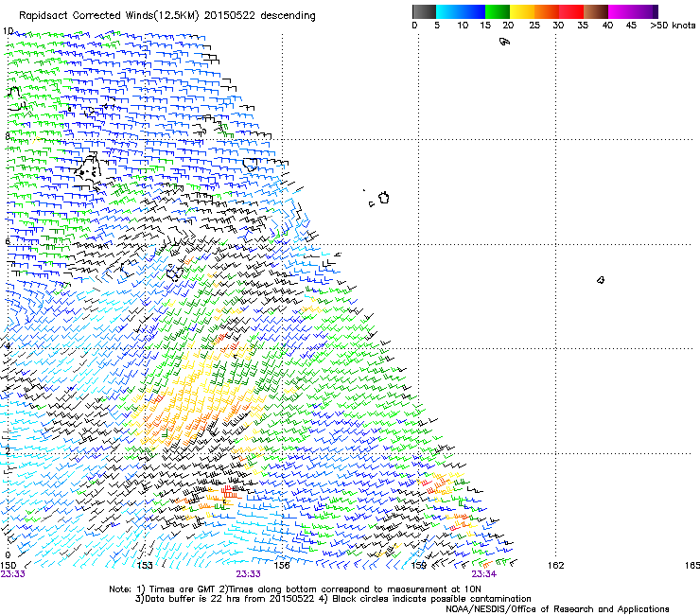Click the brown 35-40 knots color segment
This screenshot has width=700, height=615.
coord(596,11)
